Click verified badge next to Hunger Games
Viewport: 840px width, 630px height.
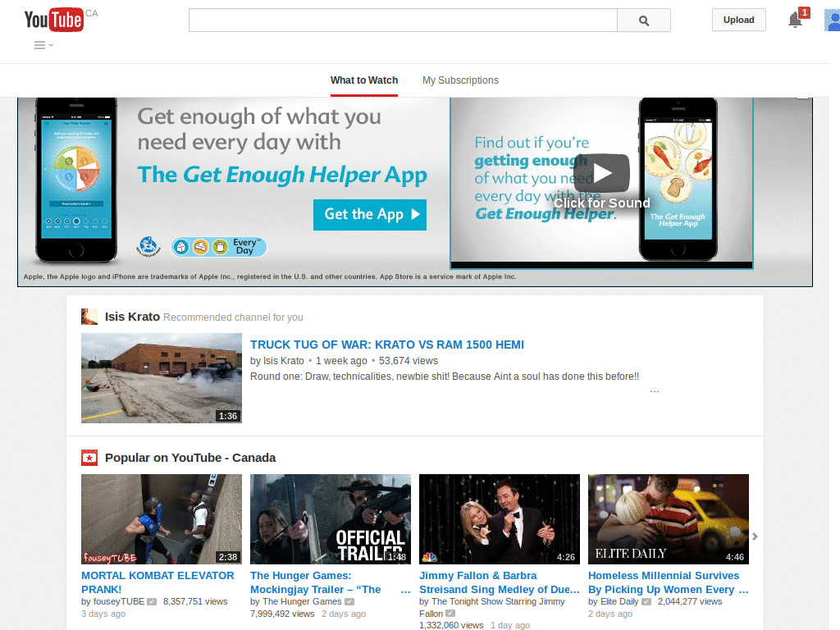click(349, 601)
